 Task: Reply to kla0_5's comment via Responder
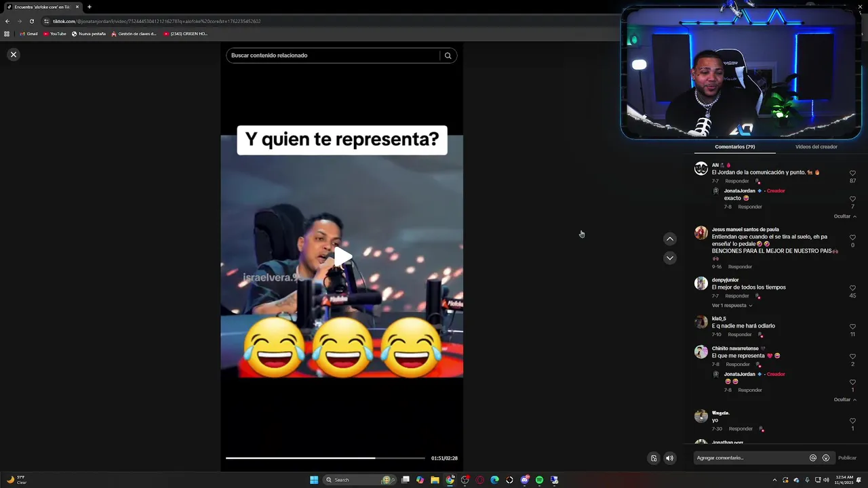740,335
